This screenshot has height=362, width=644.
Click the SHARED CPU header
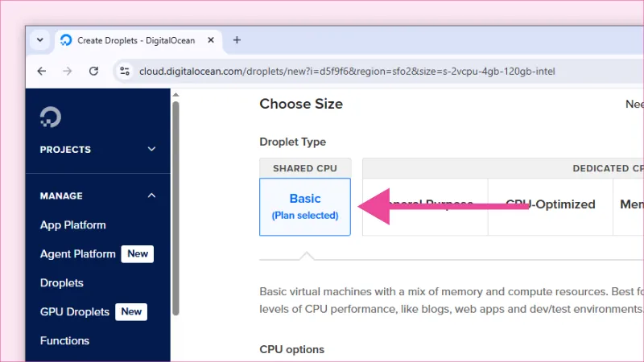coord(305,168)
